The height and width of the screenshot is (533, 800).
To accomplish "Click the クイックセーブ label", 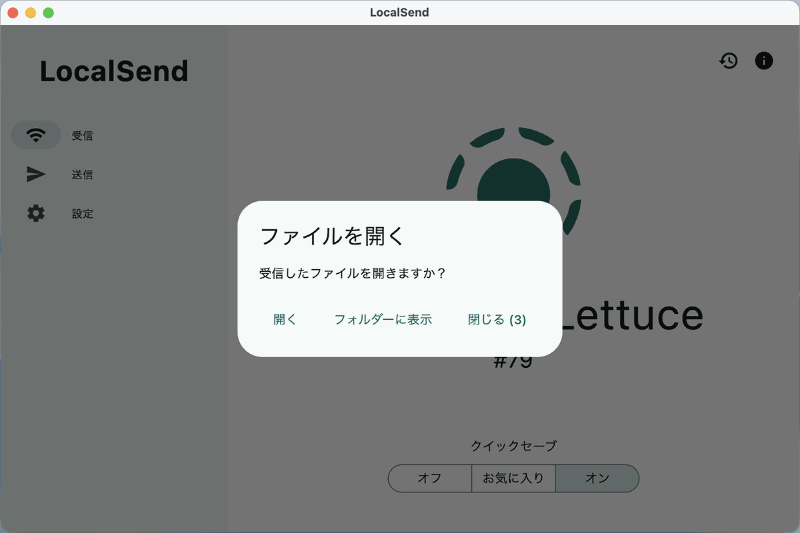I will click(513, 446).
